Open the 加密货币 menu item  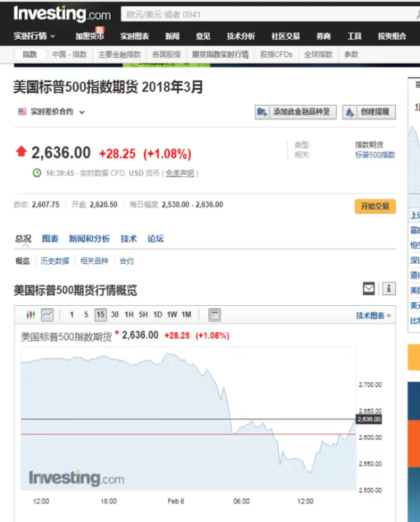point(90,36)
